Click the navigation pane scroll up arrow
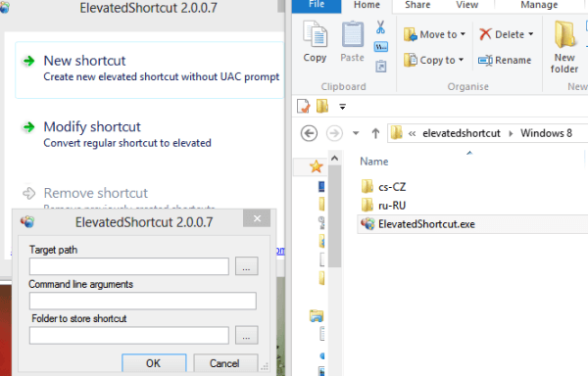This screenshot has width=588, height=376. pos(334,159)
